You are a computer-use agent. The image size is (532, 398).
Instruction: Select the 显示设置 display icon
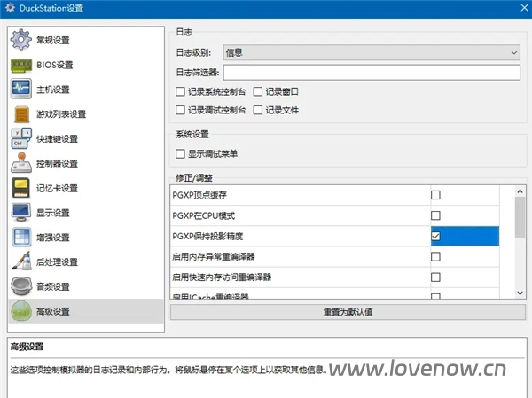tap(21, 213)
